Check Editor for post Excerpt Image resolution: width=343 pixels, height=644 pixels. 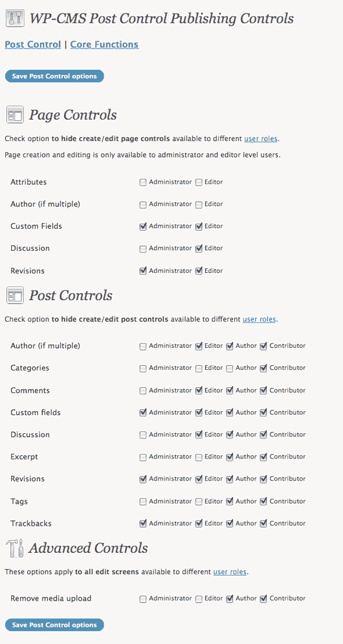[199, 457]
